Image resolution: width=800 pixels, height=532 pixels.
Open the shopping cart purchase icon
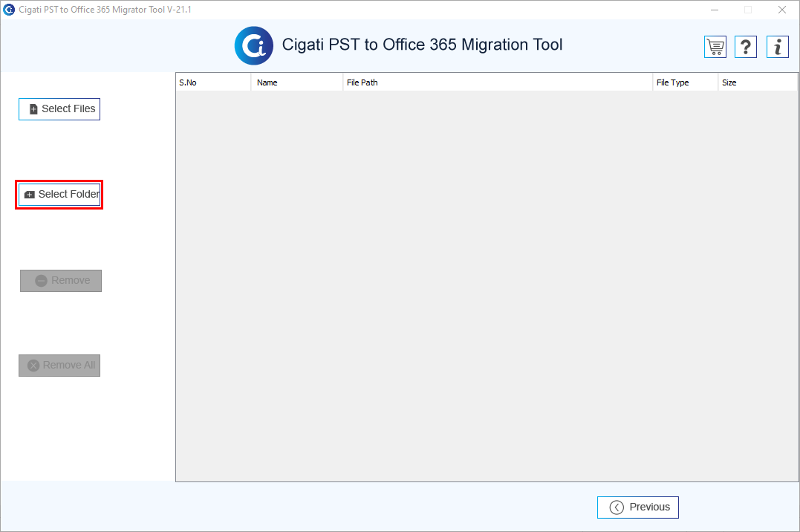point(715,47)
